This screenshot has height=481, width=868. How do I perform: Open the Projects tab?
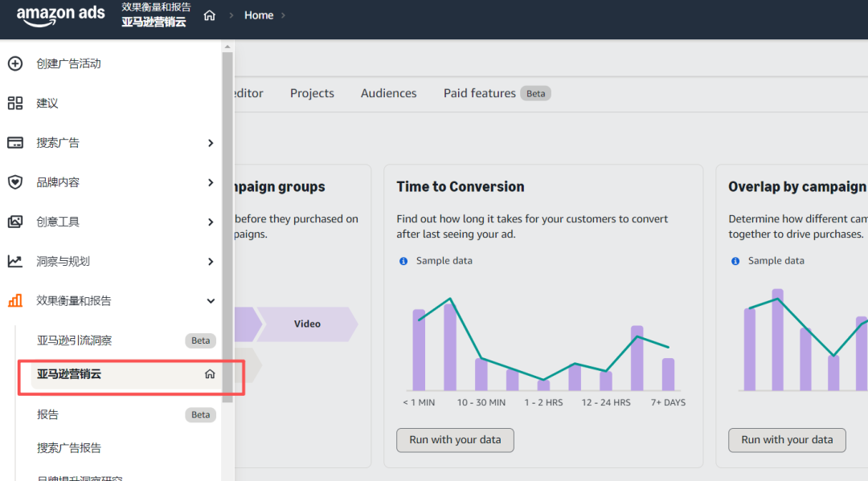point(312,93)
